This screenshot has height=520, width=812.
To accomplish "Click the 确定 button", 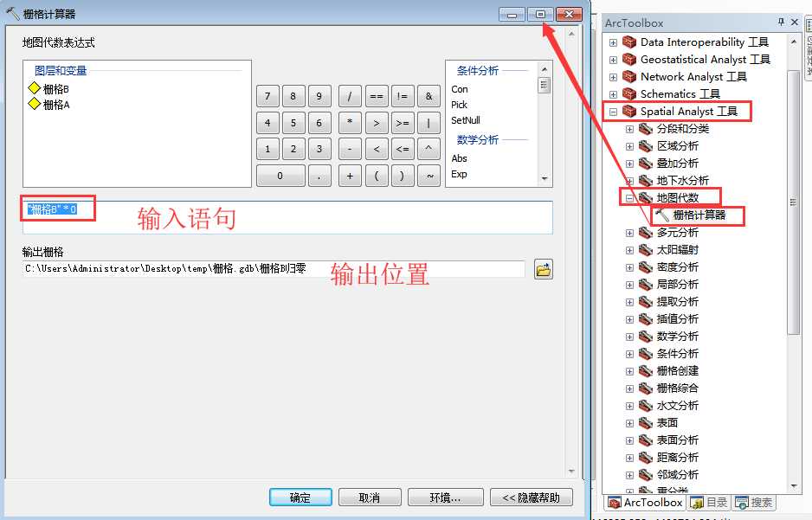I will coord(300,498).
